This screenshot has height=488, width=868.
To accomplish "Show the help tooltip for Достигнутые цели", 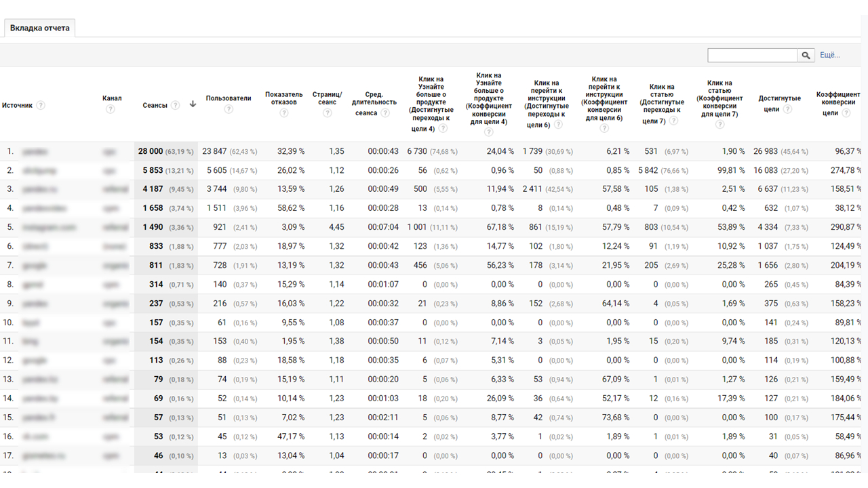I will 787,109.
